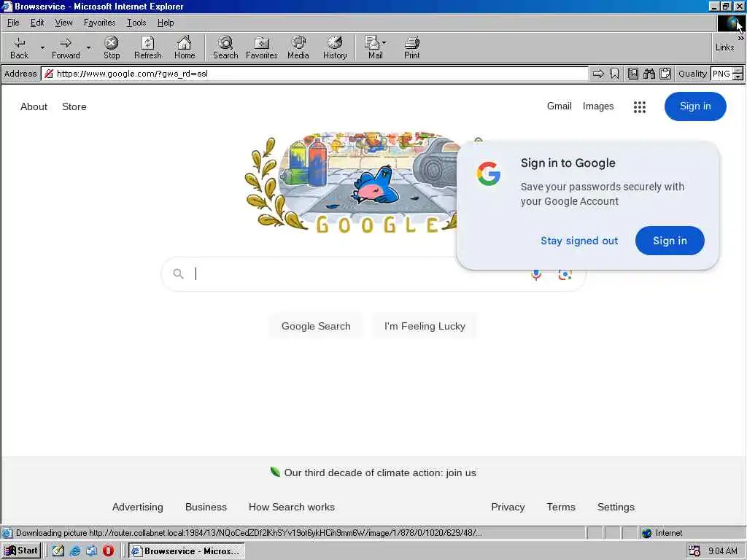Click the Internet zone globe in the status bar
The image size is (747, 560).
point(646,533)
